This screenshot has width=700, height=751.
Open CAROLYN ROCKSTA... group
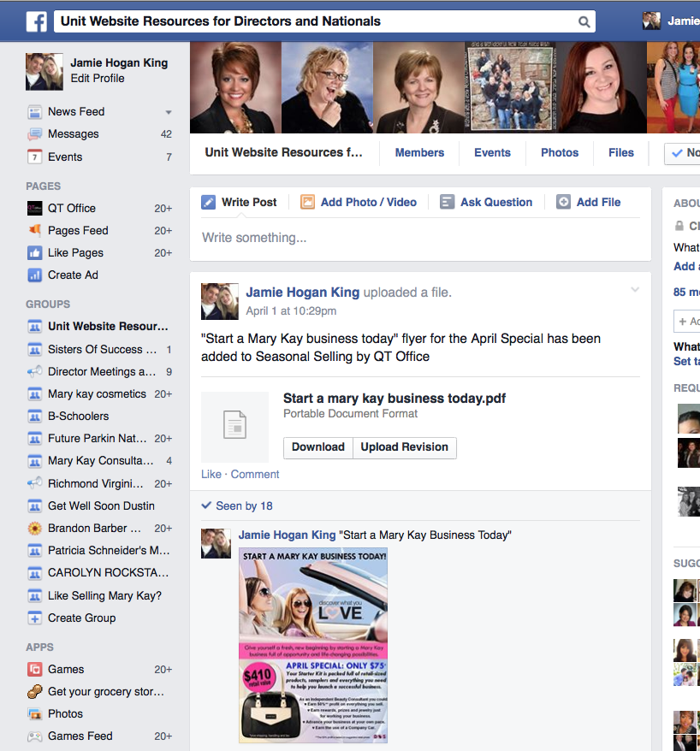pos(108,573)
